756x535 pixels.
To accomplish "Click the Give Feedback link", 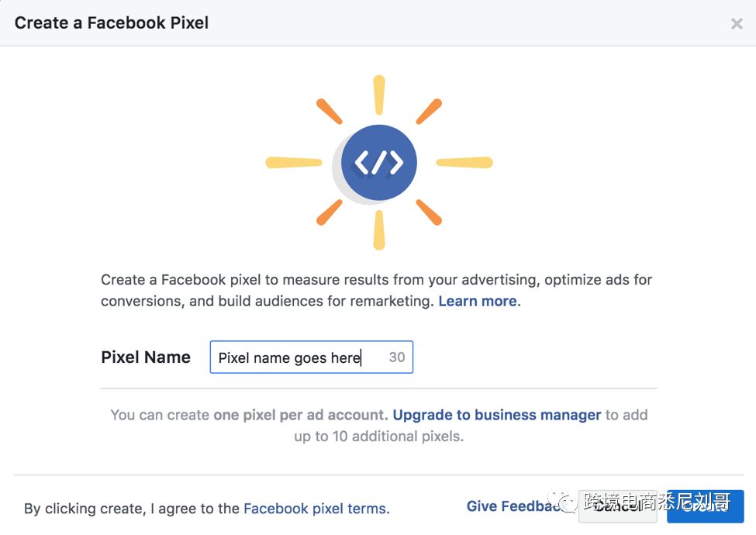I will click(512, 506).
